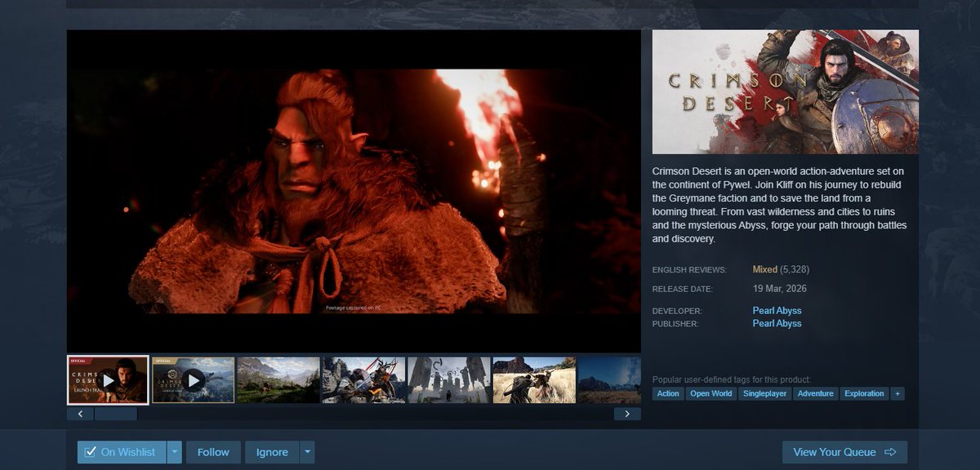Play the second official video thumbnail
The height and width of the screenshot is (470, 980).
[x=194, y=380]
